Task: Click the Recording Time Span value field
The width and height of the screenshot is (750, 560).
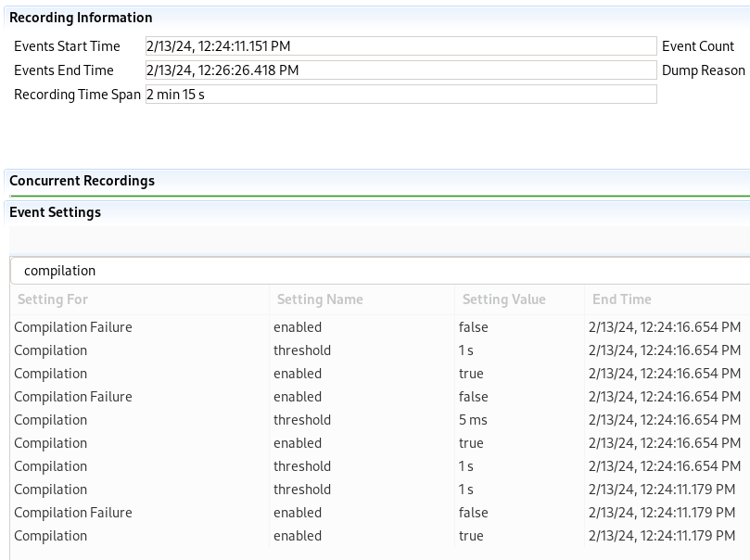Action: 400,95
